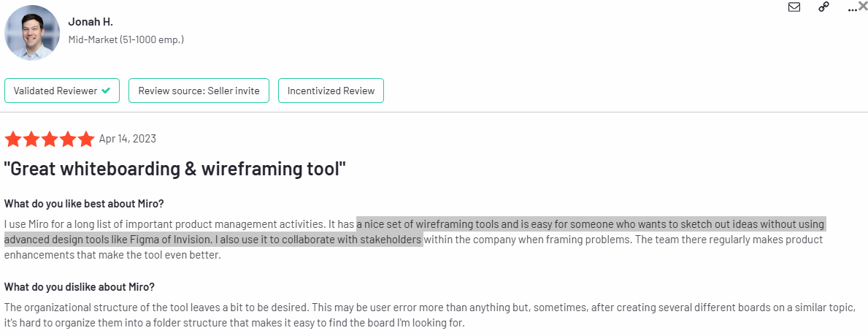Image resolution: width=868 pixels, height=336 pixels.
Task: Click the fifth rating star
Action: point(86,139)
